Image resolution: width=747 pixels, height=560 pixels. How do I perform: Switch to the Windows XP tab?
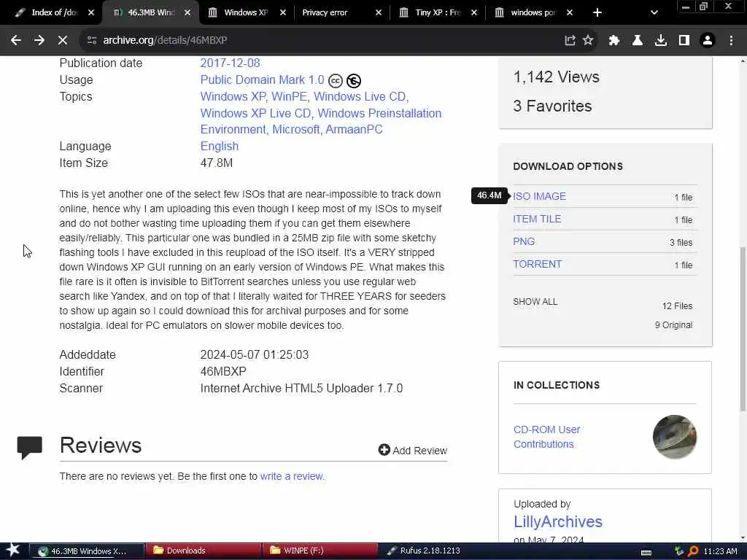coord(246,13)
